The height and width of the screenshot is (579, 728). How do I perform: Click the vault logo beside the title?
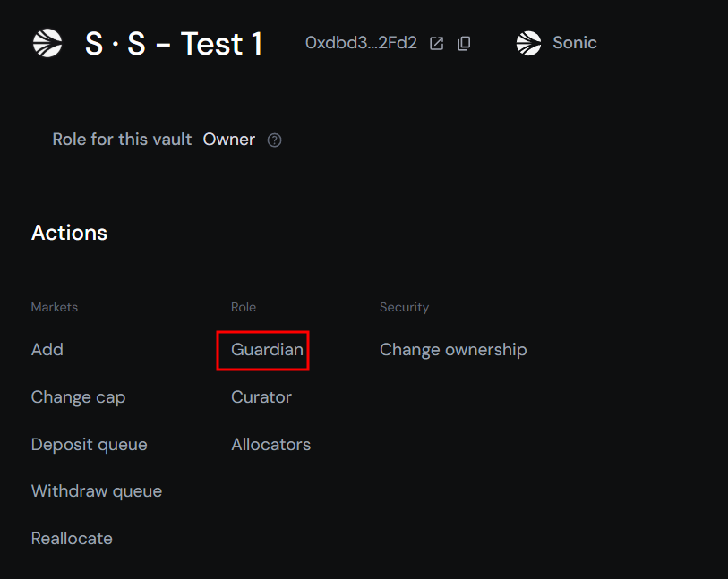47,43
